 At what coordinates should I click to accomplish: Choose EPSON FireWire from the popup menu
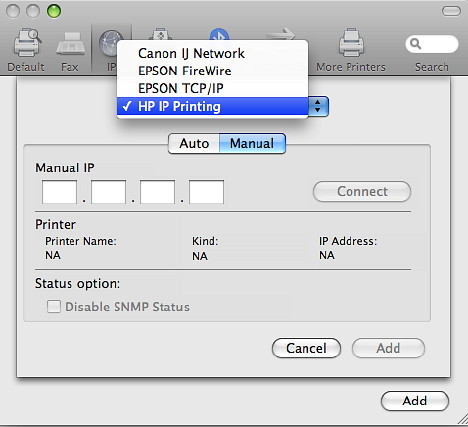212,71
